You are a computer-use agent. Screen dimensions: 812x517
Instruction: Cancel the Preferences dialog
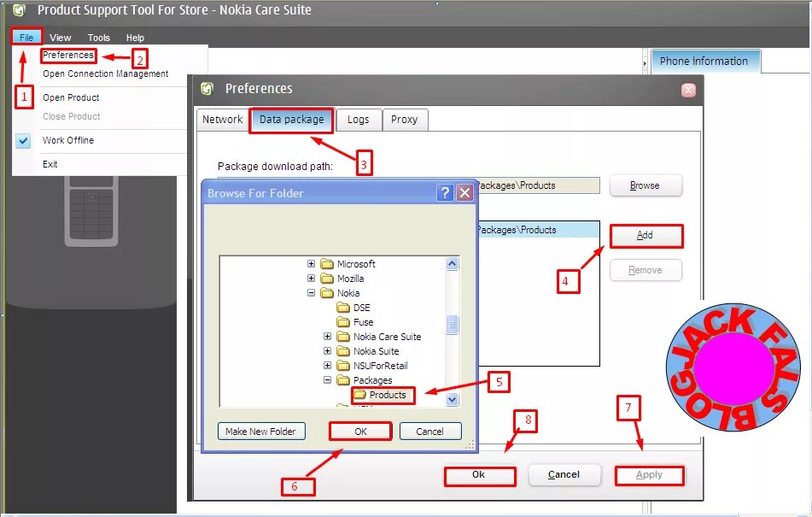point(564,474)
